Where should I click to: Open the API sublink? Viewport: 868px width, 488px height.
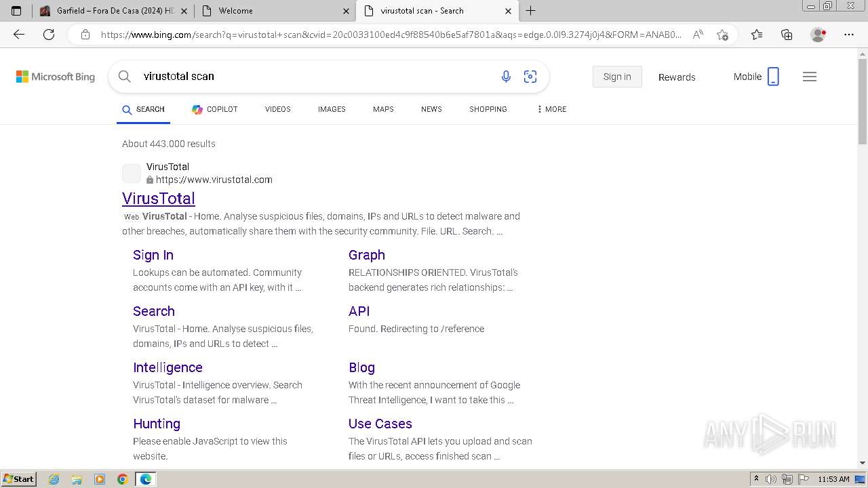coord(359,311)
